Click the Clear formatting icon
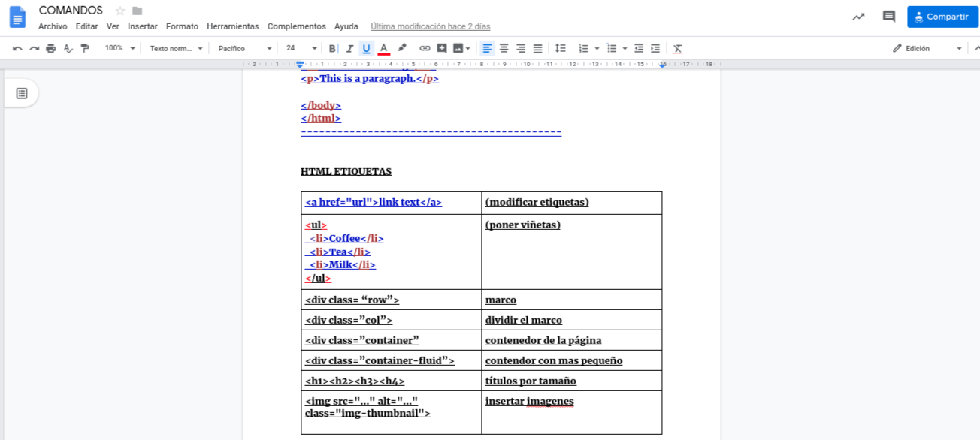 pos(677,48)
